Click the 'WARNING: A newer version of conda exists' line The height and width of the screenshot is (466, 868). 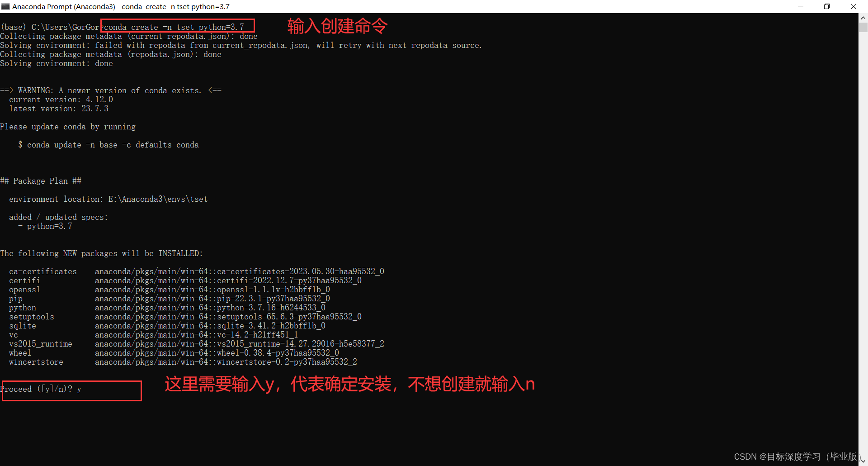coord(111,90)
